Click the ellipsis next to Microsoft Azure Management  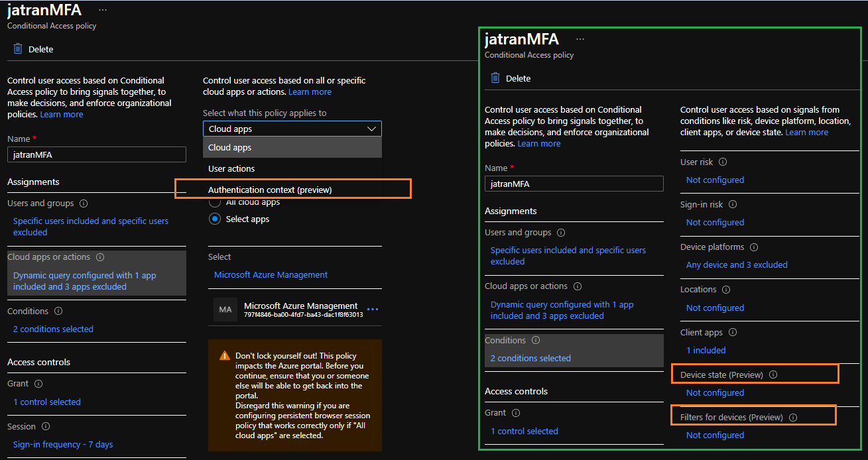[372, 309]
